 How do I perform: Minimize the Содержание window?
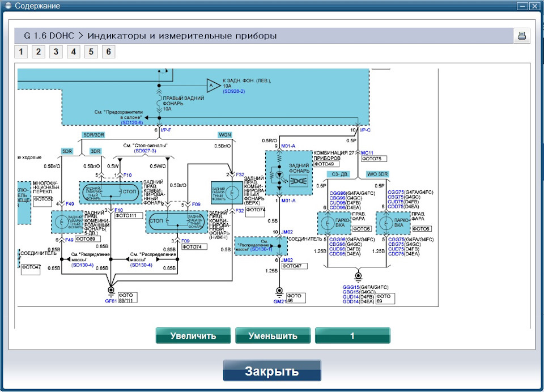coord(522,6)
